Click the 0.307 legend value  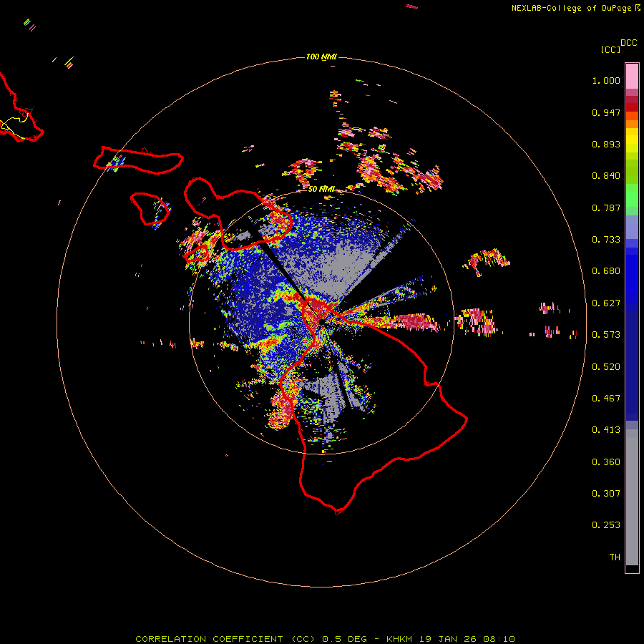(606, 494)
